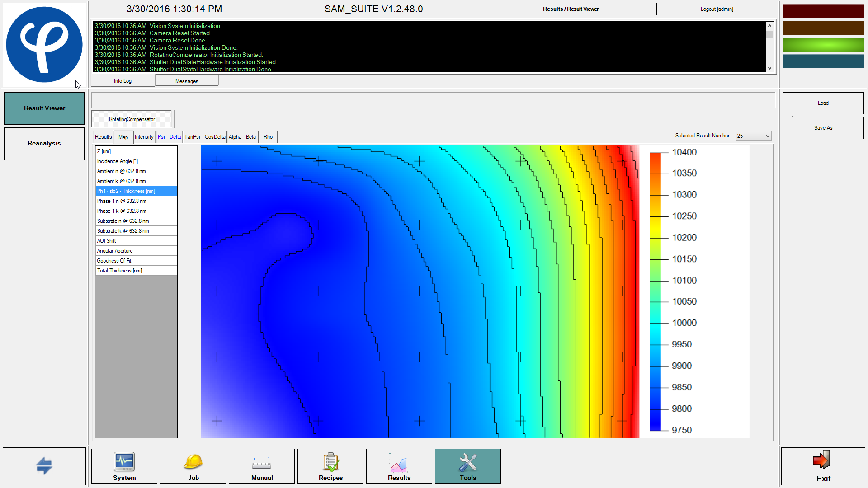Click the swap arrows icon button
Screen dimensions: 868x488
click(44, 466)
